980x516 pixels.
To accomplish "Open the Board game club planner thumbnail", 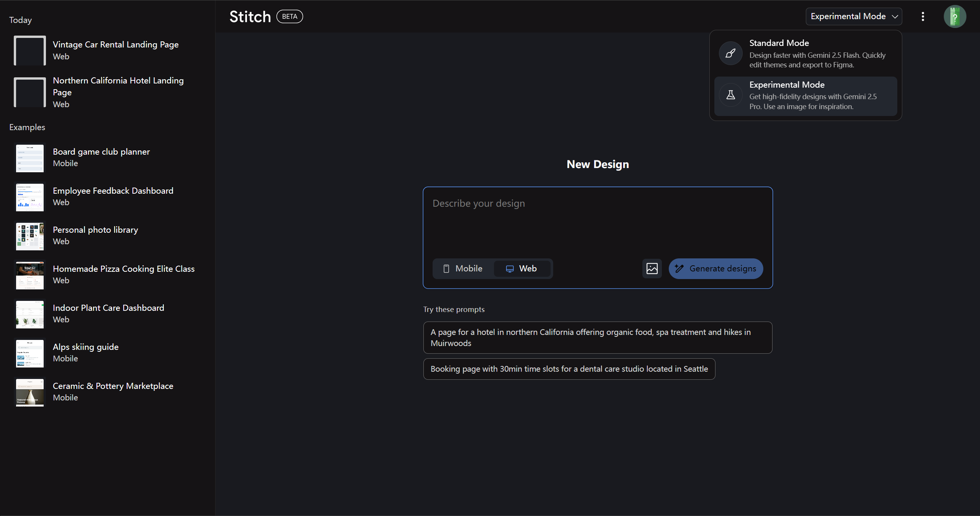I will click(30, 158).
